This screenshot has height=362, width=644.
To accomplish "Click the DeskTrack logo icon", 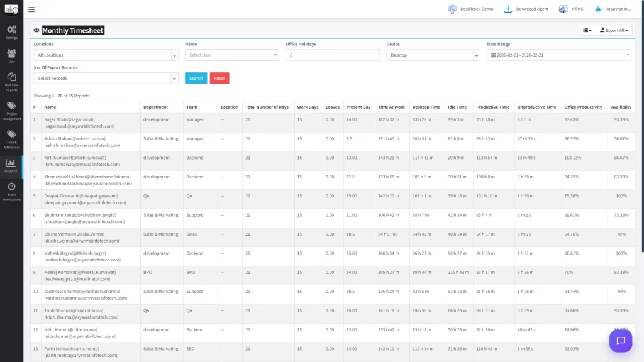I will point(11,9).
